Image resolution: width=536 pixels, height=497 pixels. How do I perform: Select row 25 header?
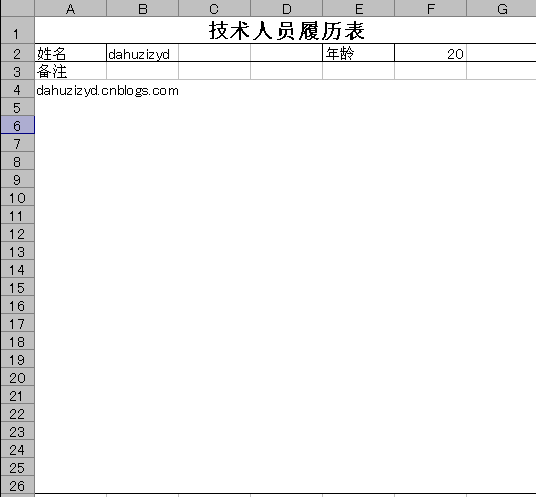pos(17,467)
